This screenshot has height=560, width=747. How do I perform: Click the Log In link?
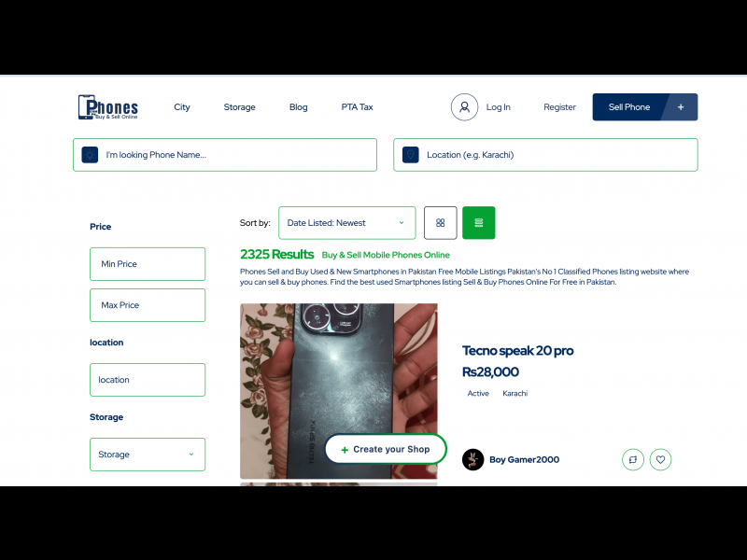498,107
